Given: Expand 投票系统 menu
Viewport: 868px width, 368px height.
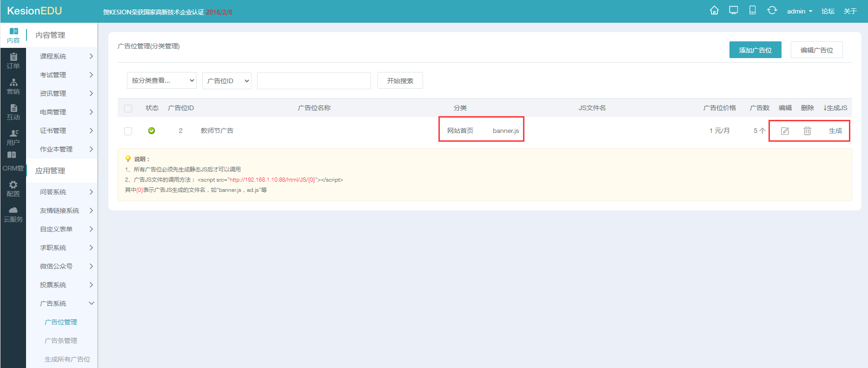Looking at the screenshot, I should click(x=62, y=285).
